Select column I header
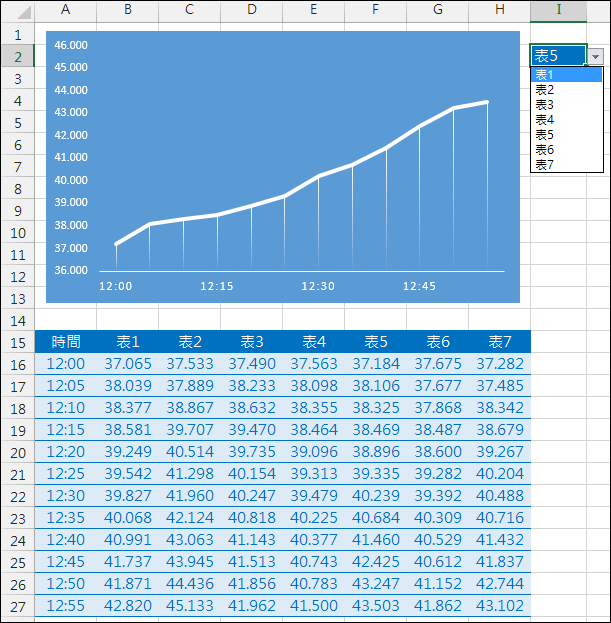The width and height of the screenshot is (611, 623). [x=559, y=10]
